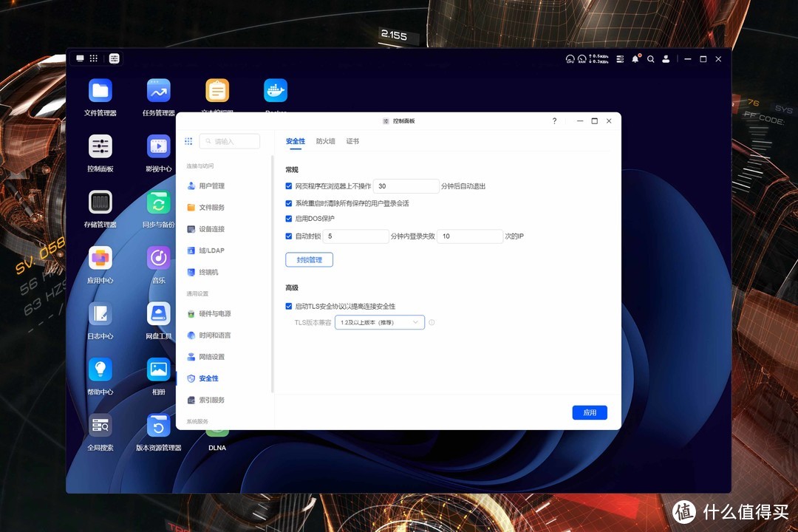Click the 封锁管理 button
This screenshot has width=798, height=532.
309,259
